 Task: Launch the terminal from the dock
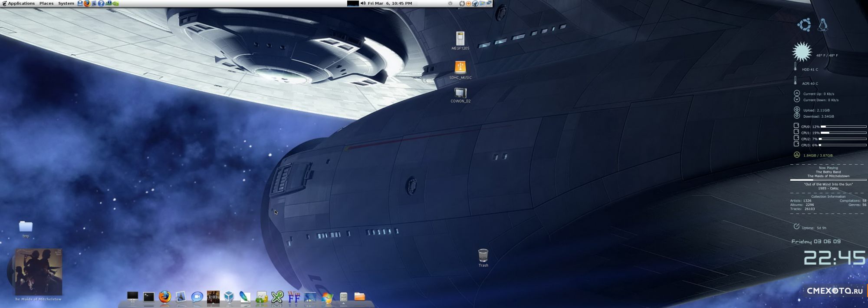click(x=148, y=297)
